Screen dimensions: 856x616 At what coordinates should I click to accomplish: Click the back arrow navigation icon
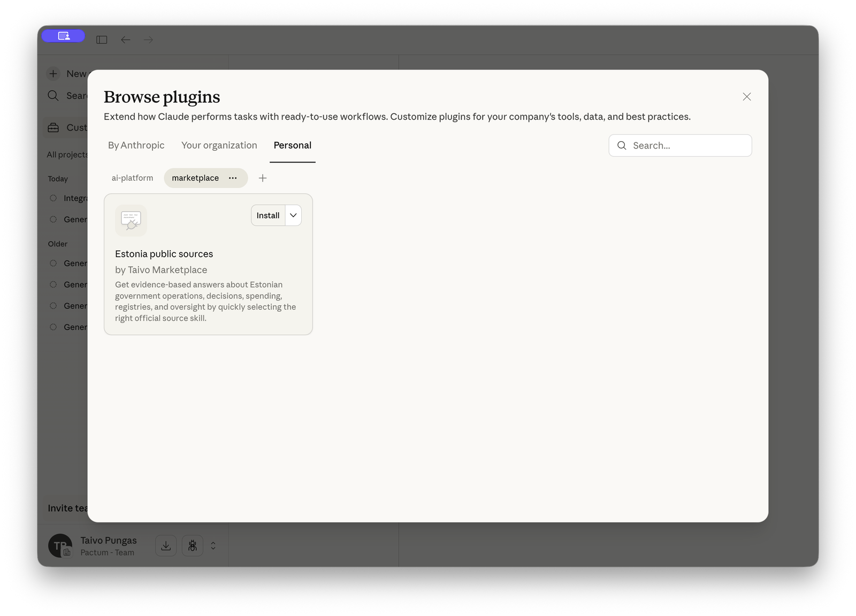pyautogui.click(x=125, y=40)
